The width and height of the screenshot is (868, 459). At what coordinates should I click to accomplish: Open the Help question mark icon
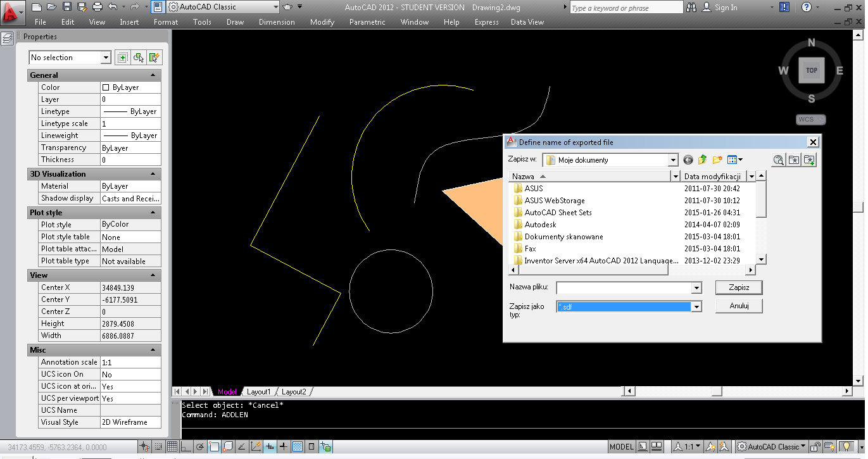(806, 8)
